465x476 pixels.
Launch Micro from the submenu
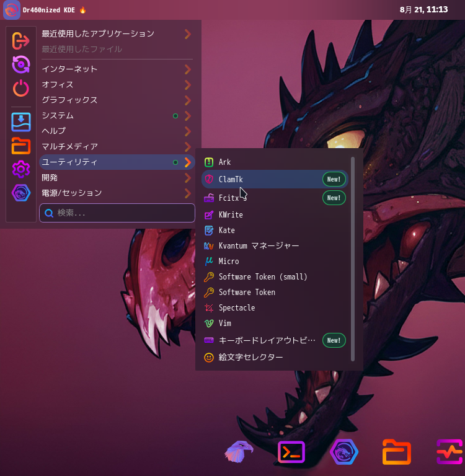coord(275,261)
